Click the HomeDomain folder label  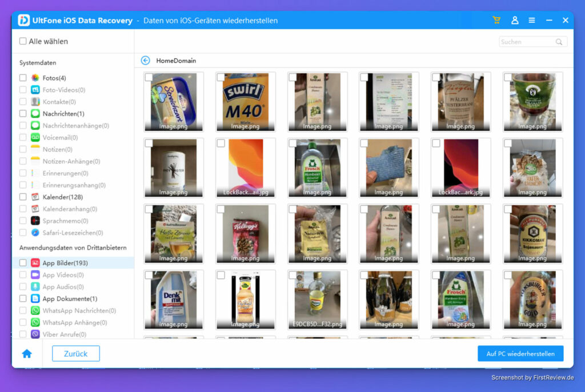point(176,61)
